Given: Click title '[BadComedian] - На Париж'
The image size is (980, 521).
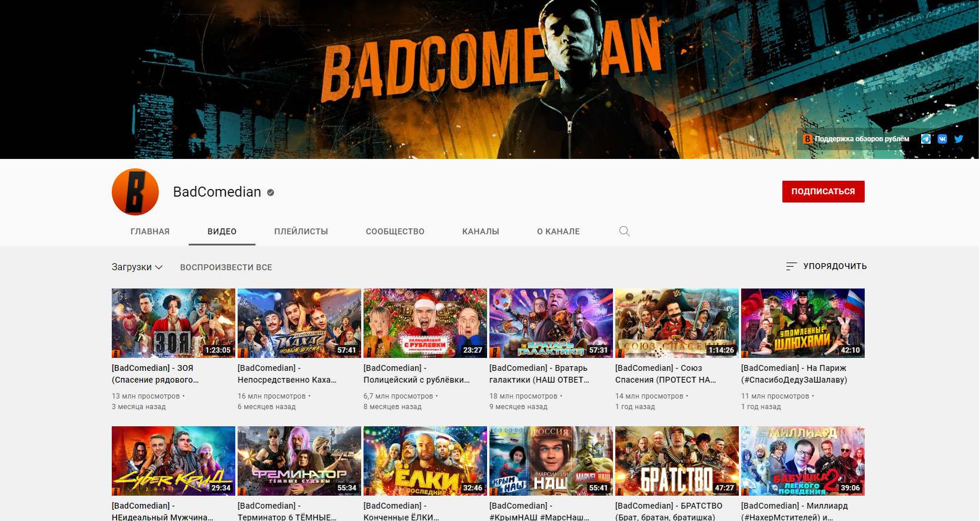Looking at the screenshot, I should (794, 374).
